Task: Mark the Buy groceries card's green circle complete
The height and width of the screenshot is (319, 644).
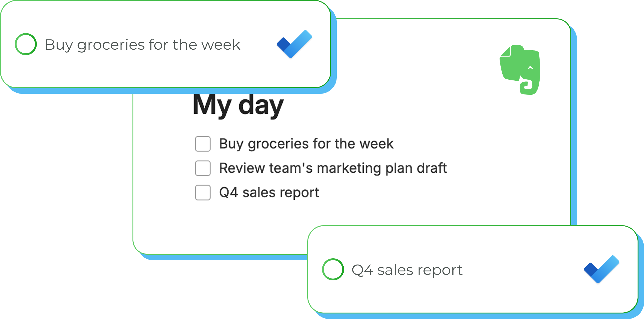Action: coord(26,44)
